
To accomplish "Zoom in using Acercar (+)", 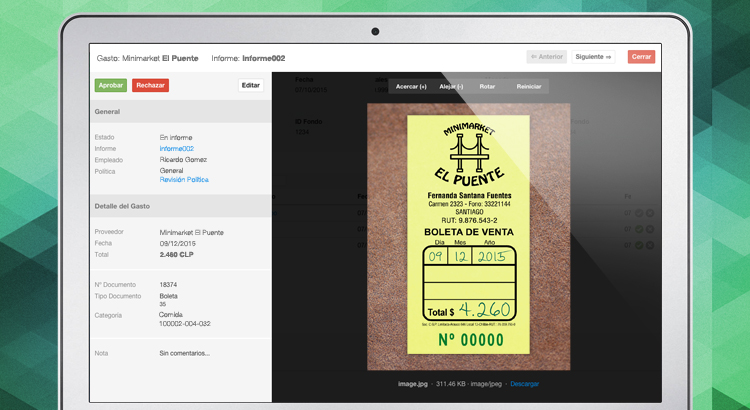I will (x=411, y=87).
